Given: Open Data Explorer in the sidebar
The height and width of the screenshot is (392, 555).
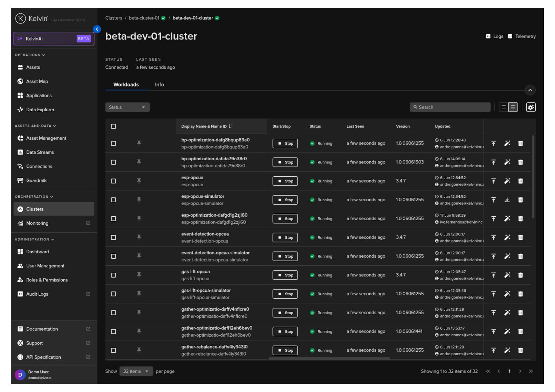Looking at the screenshot, I should coord(40,110).
